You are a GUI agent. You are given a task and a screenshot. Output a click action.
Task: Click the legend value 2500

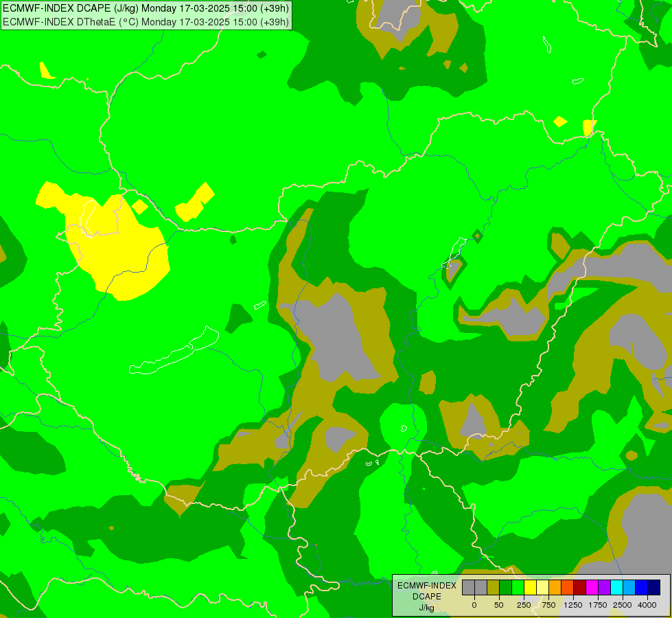pos(623,605)
